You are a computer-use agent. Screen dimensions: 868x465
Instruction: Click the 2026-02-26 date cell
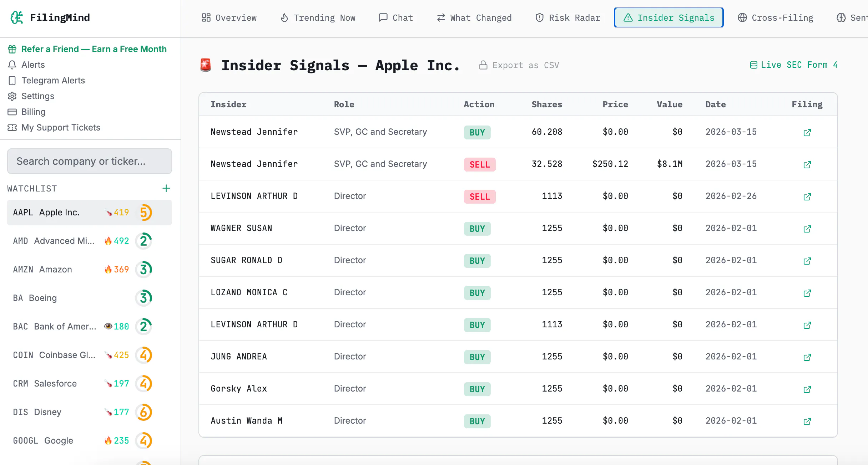[731, 196]
